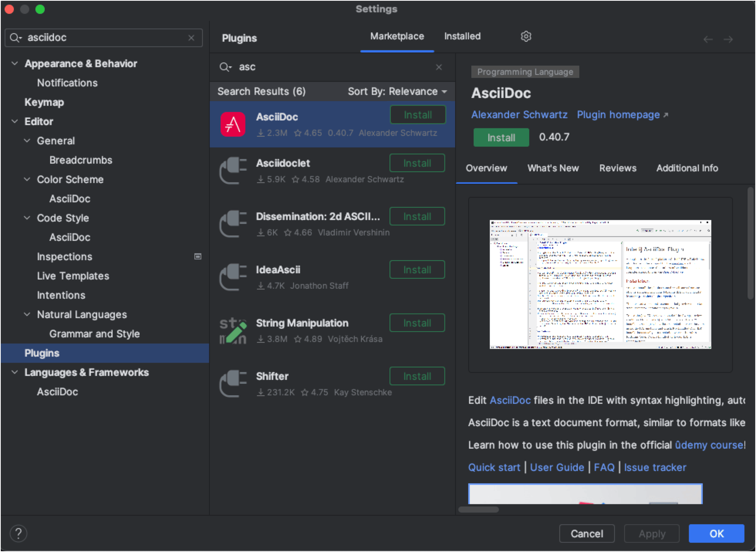This screenshot has height=552, width=756.
Task: Open Inspections in a pop-up dialog icon
Action: click(198, 256)
